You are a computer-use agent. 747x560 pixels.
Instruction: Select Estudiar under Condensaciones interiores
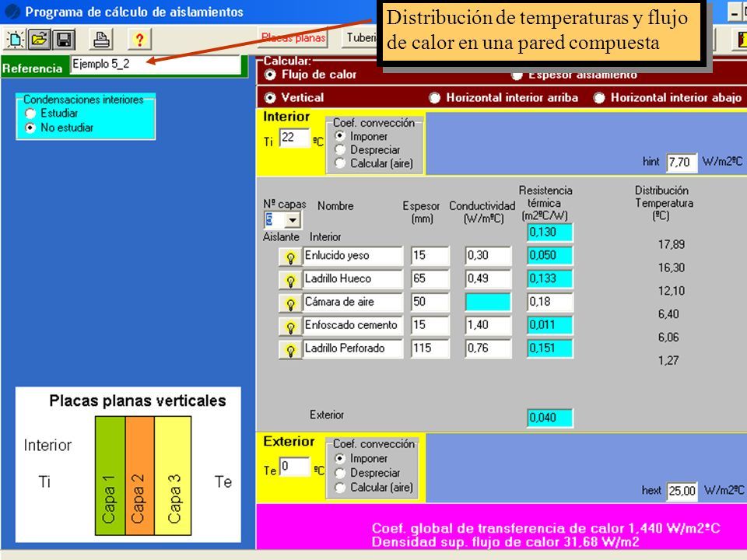[x=30, y=114]
